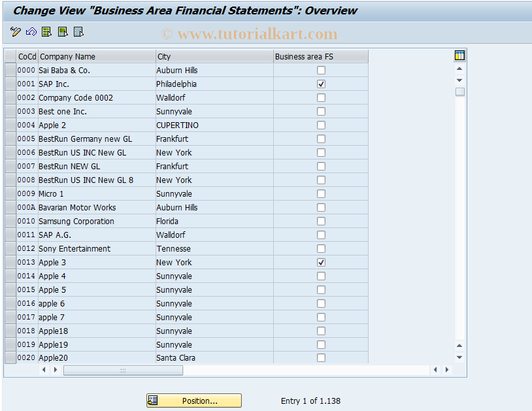Click the company name BestRun US INC New GL 8
Screen dimensions: 532x411
(86, 180)
